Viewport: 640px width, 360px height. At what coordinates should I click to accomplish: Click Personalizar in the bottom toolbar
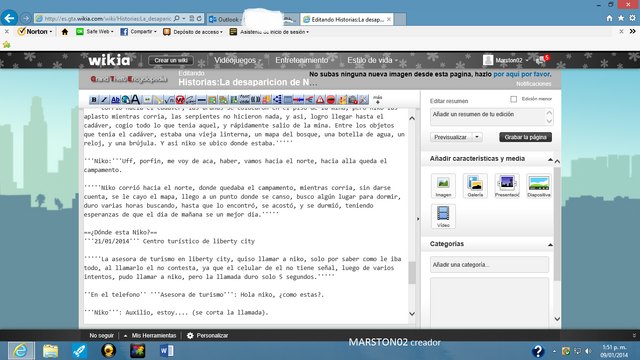208,336
